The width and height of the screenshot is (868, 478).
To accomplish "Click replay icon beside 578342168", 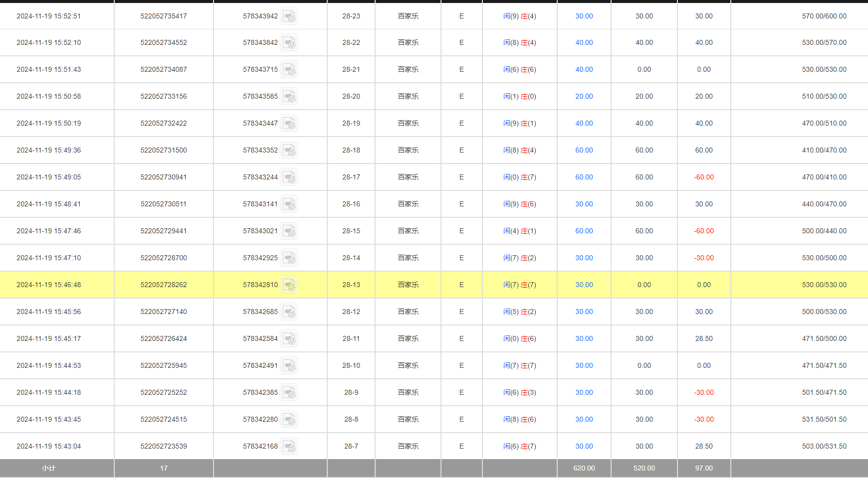I will point(289,447).
